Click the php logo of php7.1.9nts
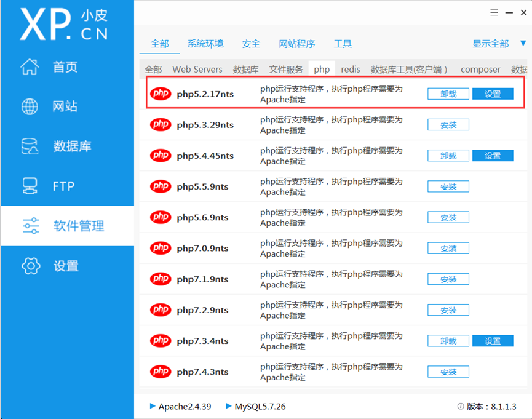 (x=161, y=279)
